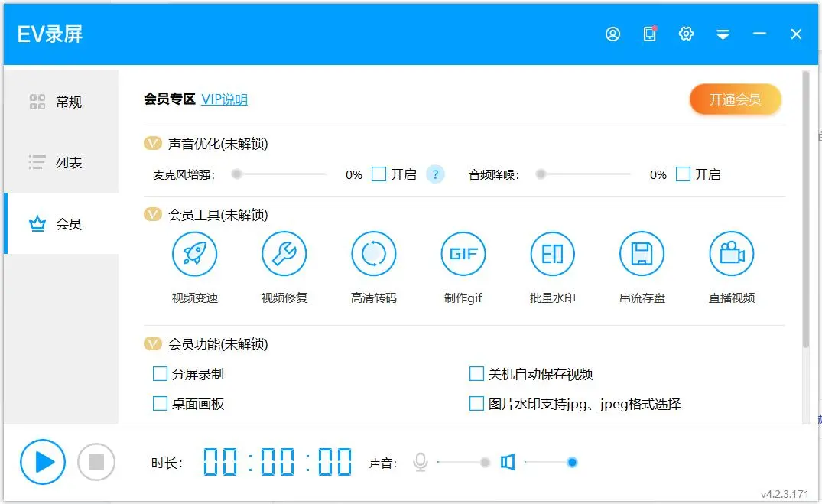The height and width of the screenshot is (504, 822).
Task: Select the 串流存盘 save icon
Action: click(x=642, y=254)
